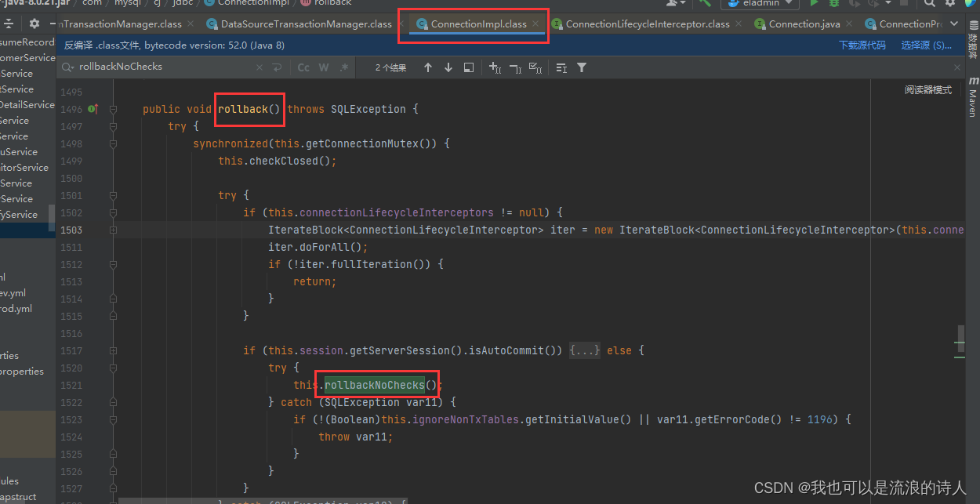Add selection for next occurrence icon
Viewport: 980px width, 504px height.
coord(495,67)
